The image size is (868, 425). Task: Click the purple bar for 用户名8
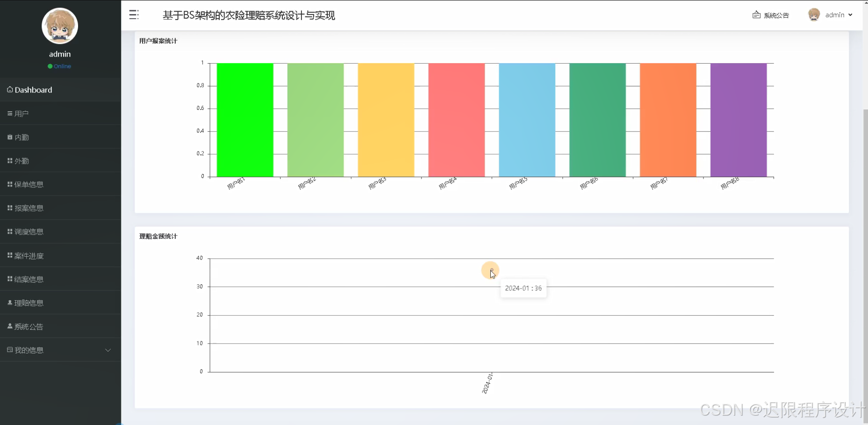point(739,120)
